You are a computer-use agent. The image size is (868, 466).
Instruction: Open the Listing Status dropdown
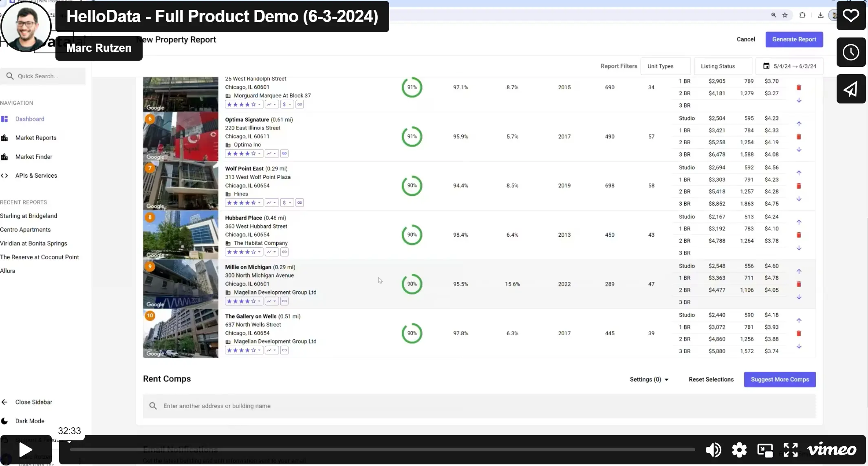[723, 66]
